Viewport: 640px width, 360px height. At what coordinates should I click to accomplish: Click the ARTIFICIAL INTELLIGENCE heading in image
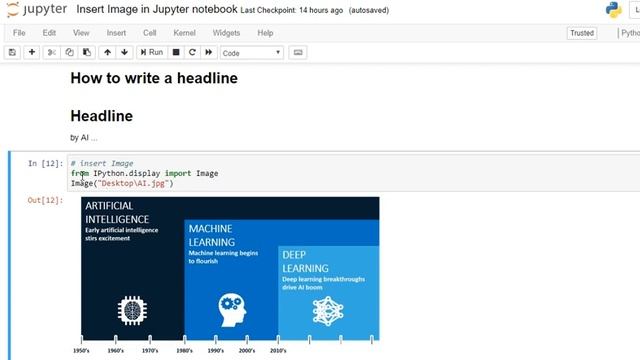click(x=117, y=212)
